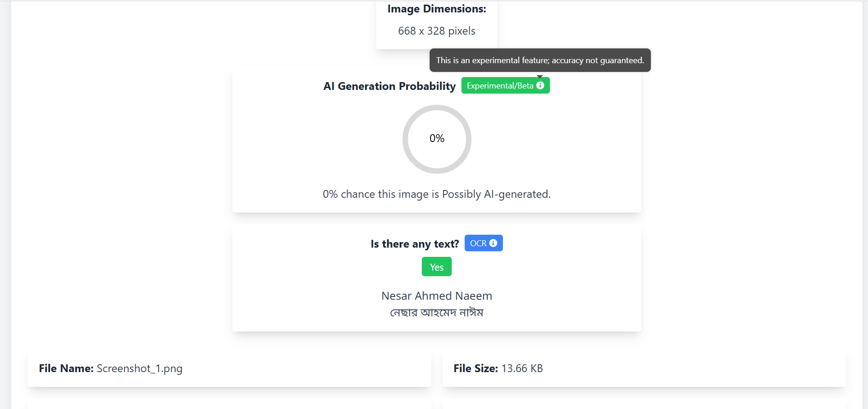Viewport: 868px width, 409px height.
Task: Click the experimental feature tooltip text
Action: pyautogui.click(x=540, y=60)
